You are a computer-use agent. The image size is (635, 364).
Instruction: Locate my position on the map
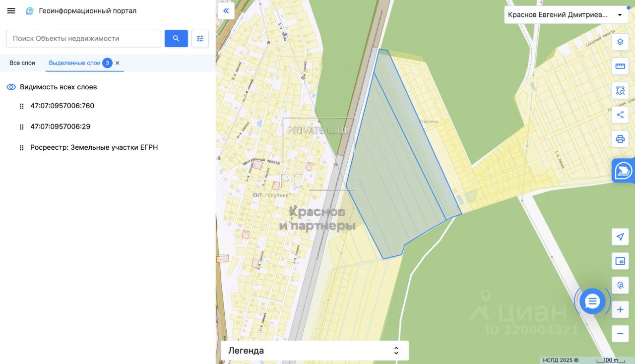tap(620, 237)
